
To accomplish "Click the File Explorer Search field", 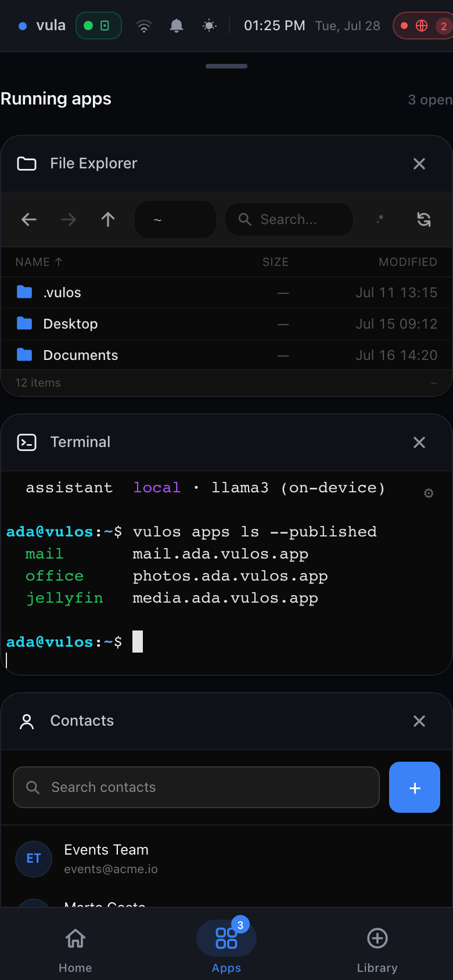I will click(x=289, y=219).
